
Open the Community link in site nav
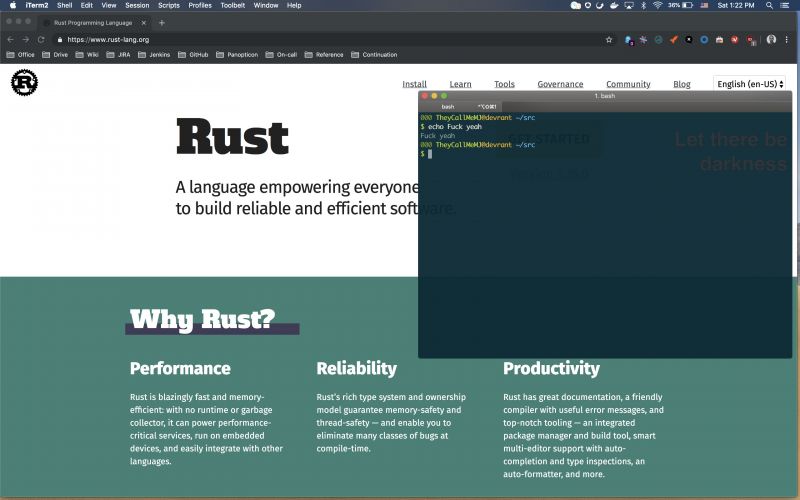point(628,84)
